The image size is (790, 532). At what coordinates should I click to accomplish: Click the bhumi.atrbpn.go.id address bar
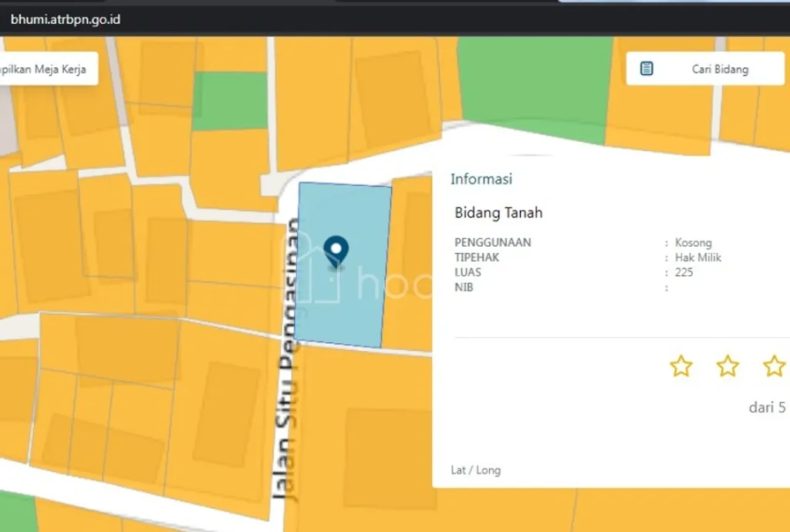(65, 19)
